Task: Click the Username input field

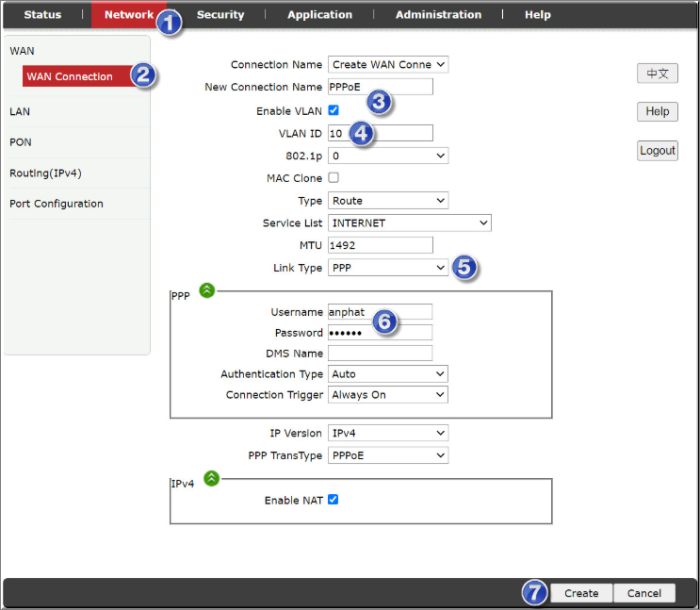Action: pyautogui.click(x=380, y=312)
